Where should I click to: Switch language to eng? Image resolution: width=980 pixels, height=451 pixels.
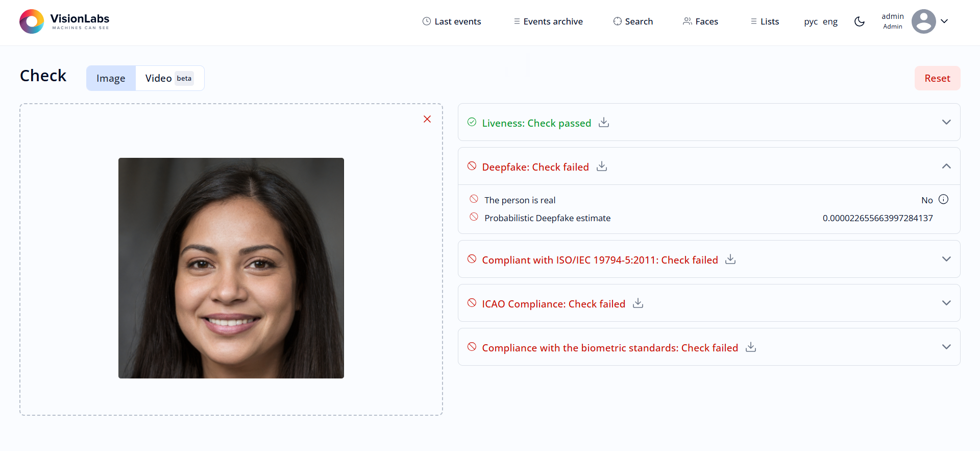(830, 21)
